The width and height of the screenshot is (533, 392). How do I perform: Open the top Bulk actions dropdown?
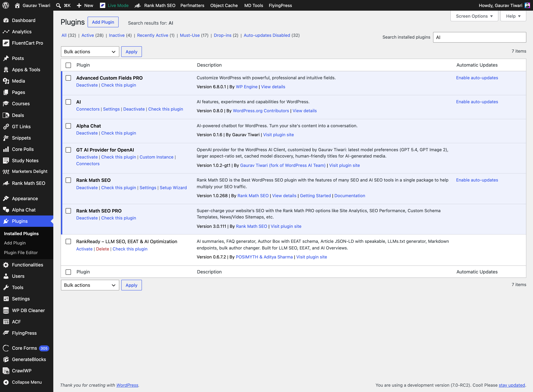90,52
